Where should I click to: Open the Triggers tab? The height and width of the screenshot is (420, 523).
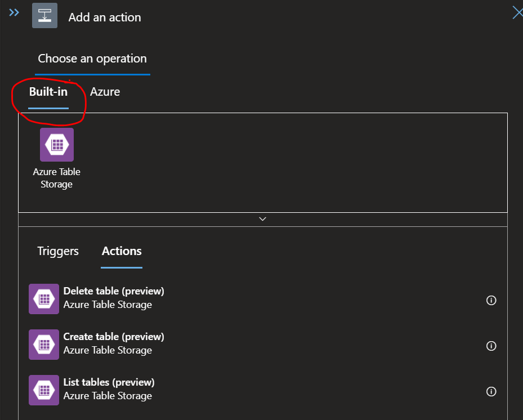point(58,251)
